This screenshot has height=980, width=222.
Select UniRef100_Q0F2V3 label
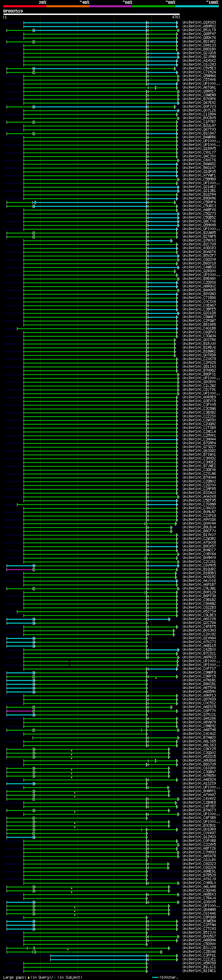point(199,106)
